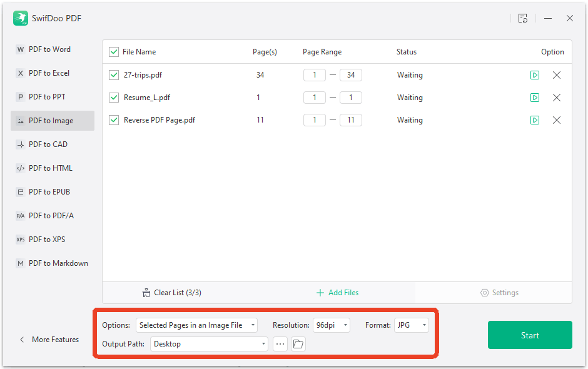The width and height of the screenshot is (588, 369).
Task: Click start page field for Reverse PDF Page.pdf
Action: 314,120
